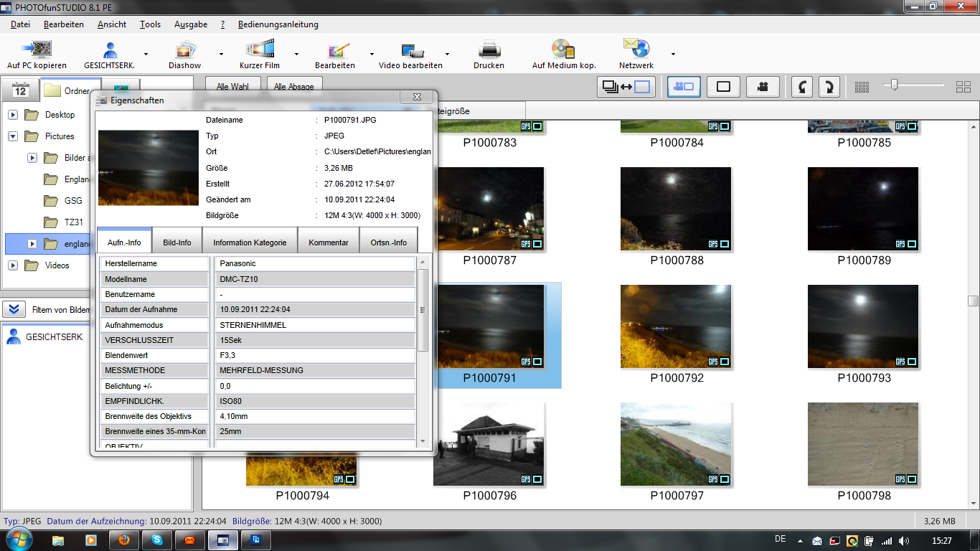Rotate the picture clockwise
This screenshot has width=980, height=551.
(829, 87)
